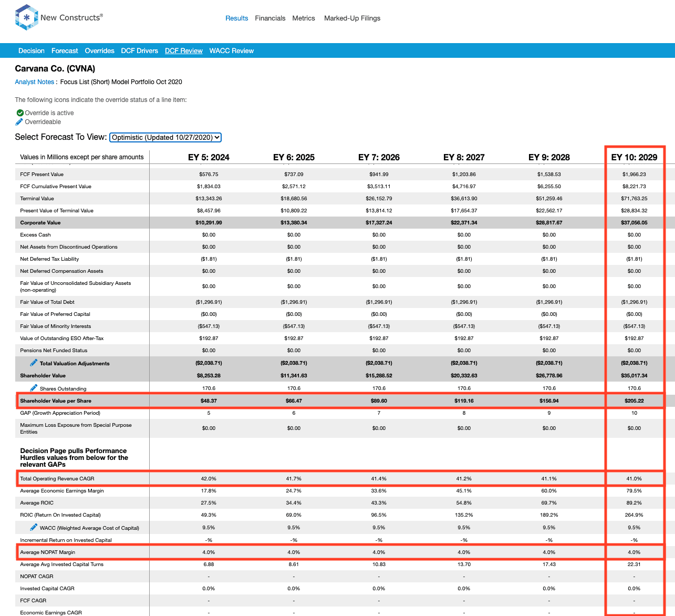Switch to the WACC Review tab
Screen dimensions: 675x616
(232, 50)
